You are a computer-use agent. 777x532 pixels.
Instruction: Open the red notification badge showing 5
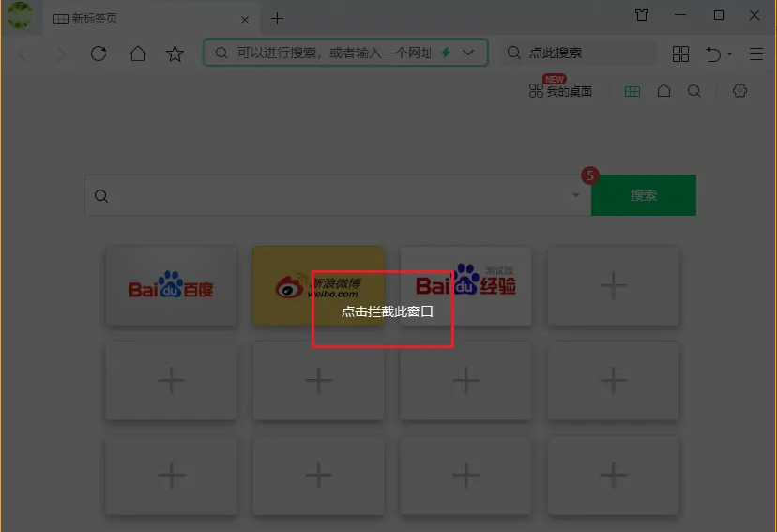click(x=589, y=175)
